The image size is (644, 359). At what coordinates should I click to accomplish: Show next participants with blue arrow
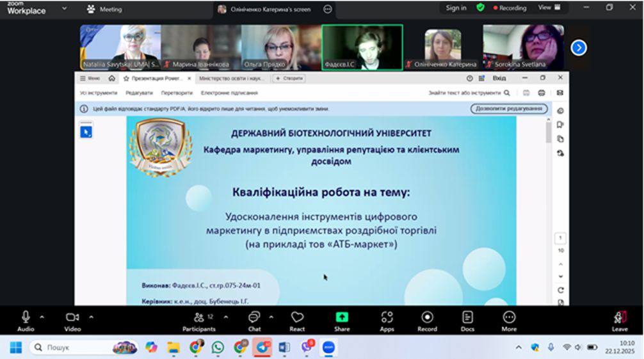(579, 47)
